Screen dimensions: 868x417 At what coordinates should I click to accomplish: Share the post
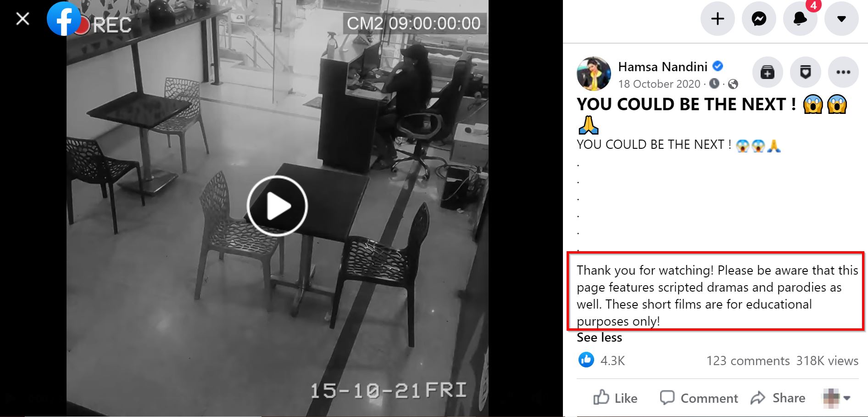778,398
